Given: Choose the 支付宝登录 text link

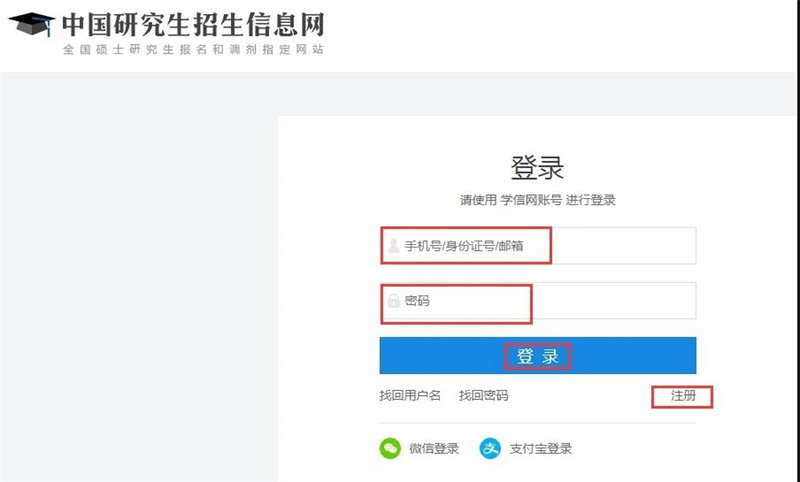Looking at the screenshot, I should point(541,449).
